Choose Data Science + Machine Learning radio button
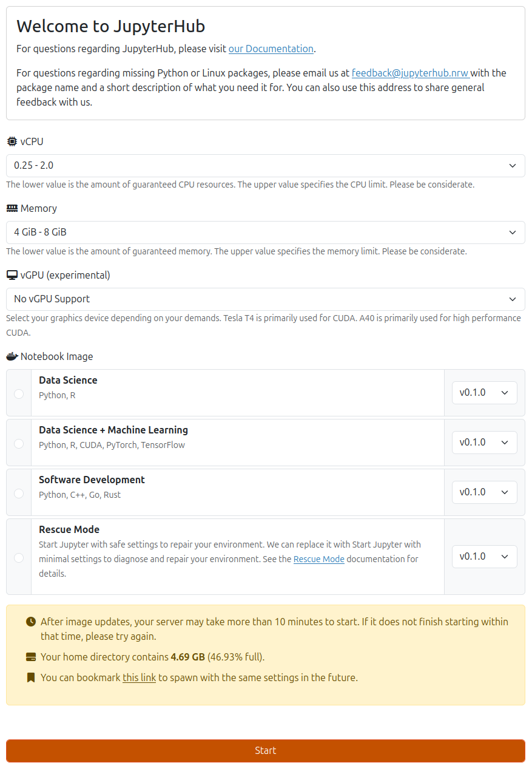 [19, 443]
